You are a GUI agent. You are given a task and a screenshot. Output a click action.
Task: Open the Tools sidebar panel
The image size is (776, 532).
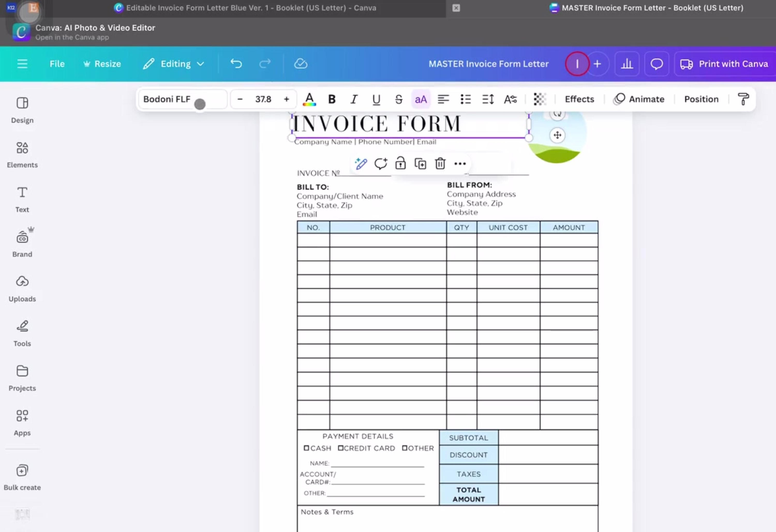[22, 333]
